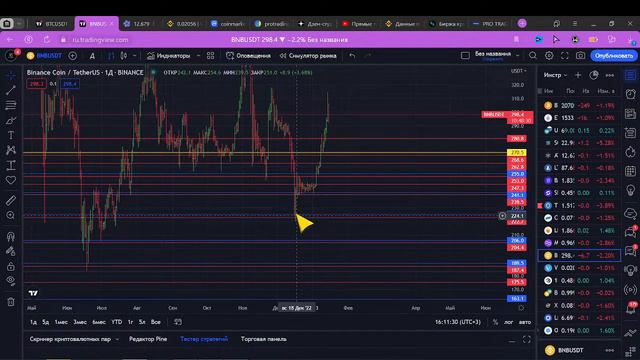Open the watchlist advanced view pie icon
Image resolution: width=640 pixels, height=360 pixels.
pyautogui.click(x=594, y=75)
